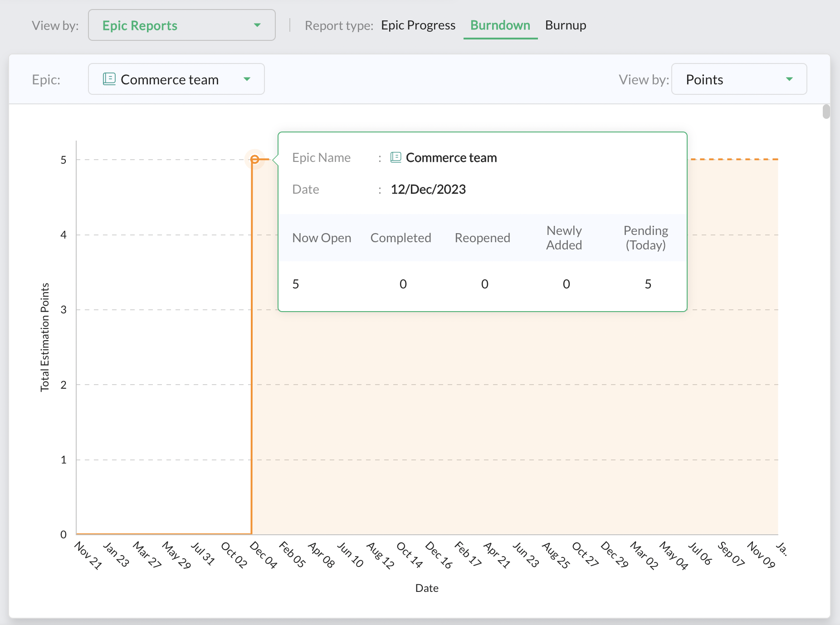This screenshot has width=840, height=625.
Task: Select the Burndown report tab
Action: (500, 25)
